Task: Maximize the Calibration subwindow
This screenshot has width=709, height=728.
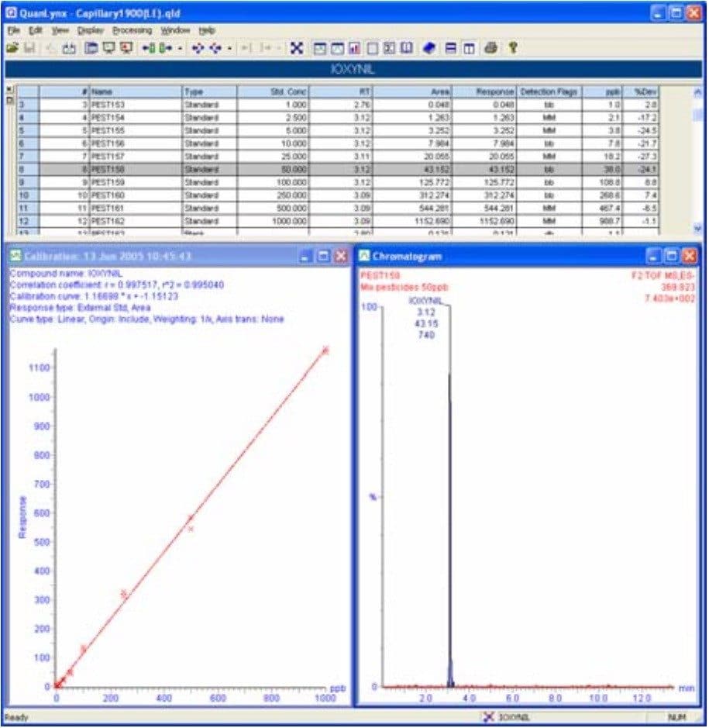Action: (x=323, y=256)
